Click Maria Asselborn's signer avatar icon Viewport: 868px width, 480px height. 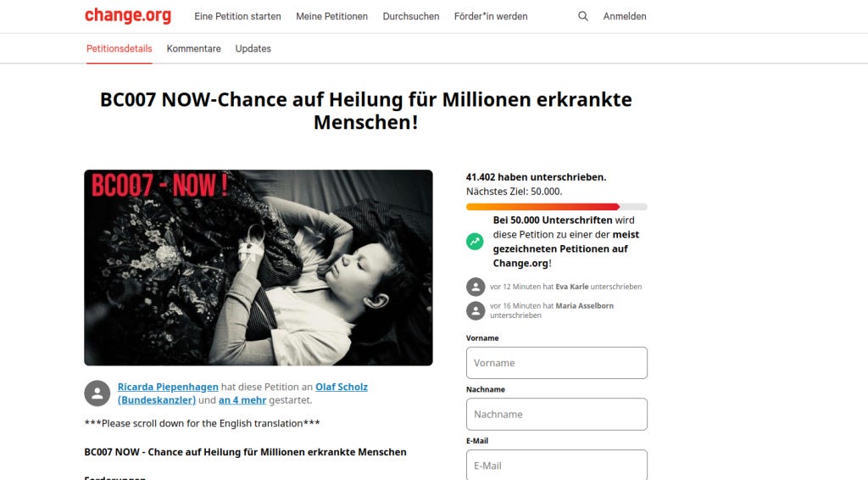[x=476, y=310]
